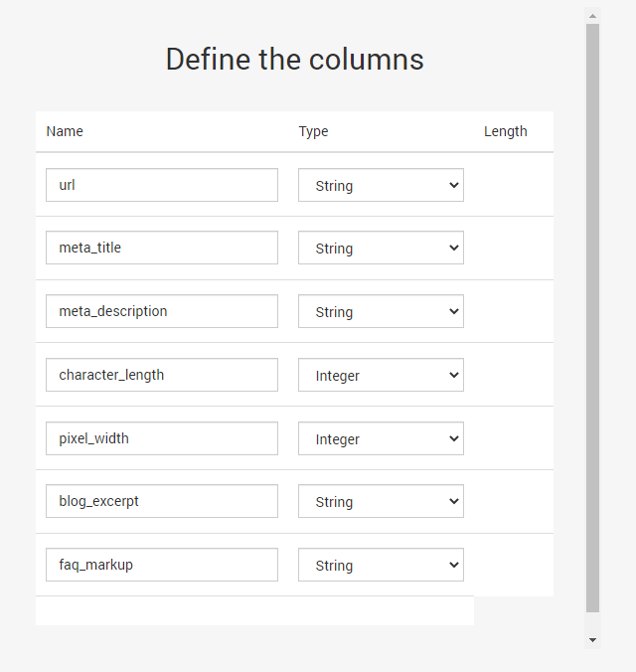
Task: Click the faq_markup name input field
Action: (162, 565)
